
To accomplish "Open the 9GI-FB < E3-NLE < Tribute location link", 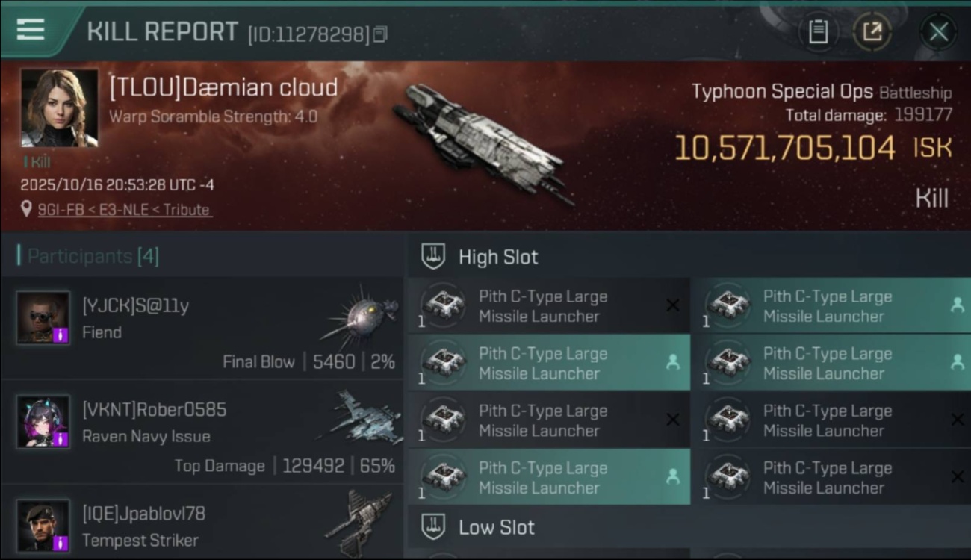I will click(124, 210).
